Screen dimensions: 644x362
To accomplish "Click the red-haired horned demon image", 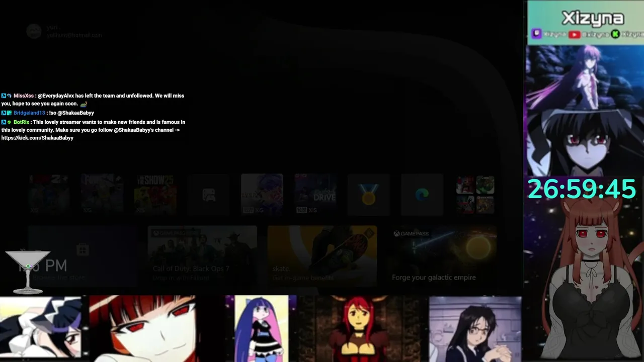I will (359, 328).
